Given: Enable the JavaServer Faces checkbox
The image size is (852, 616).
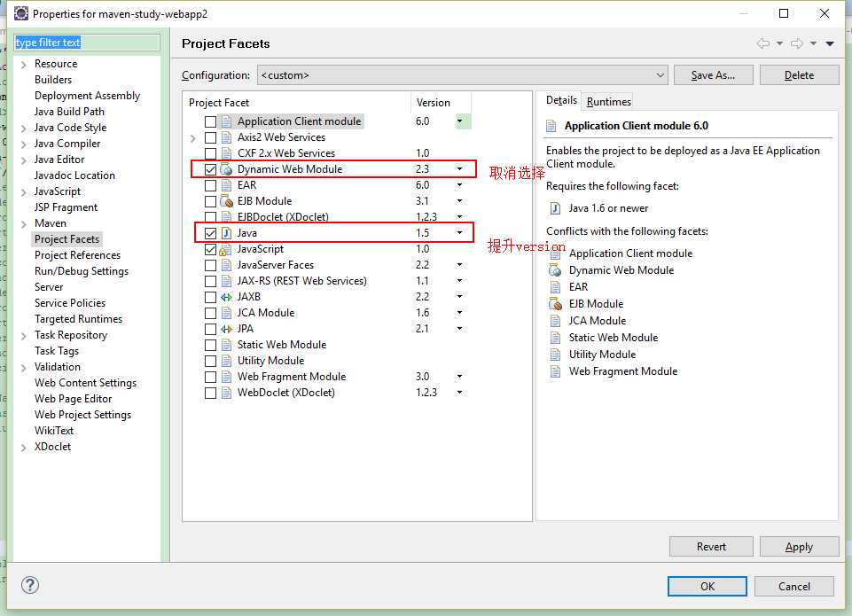Looking at the screenshot, I should click(210, 265).
